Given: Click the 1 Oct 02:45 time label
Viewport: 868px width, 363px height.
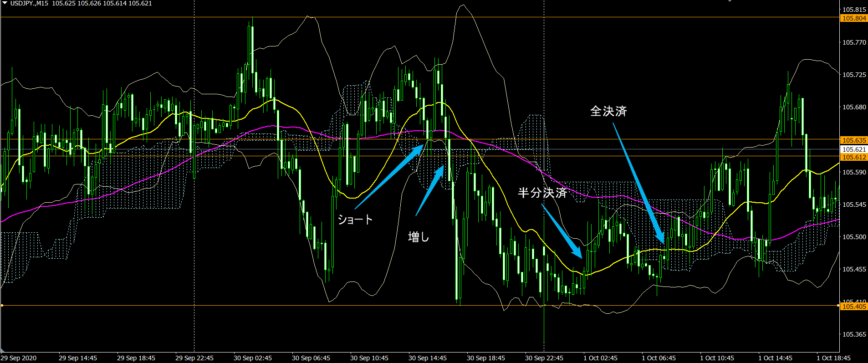Looking at the screenshot, I should click(601, 358).
